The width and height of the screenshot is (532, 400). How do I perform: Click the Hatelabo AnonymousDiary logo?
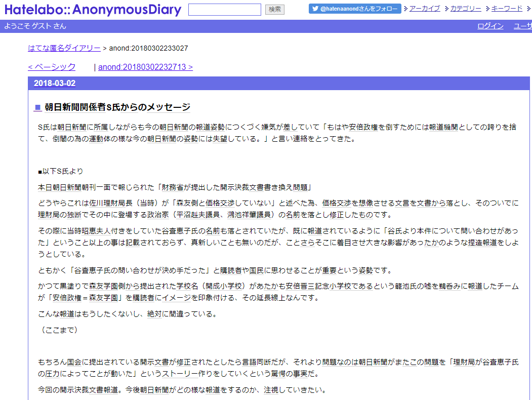[93, 10]
